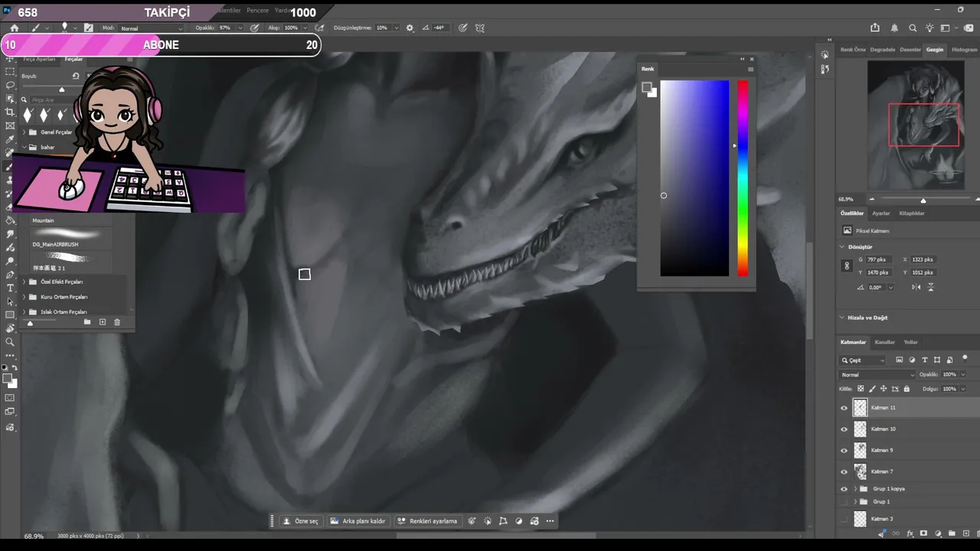Open the Pencere menu
The height and width of the screenshot is (551, 980).
click(257, 11)
